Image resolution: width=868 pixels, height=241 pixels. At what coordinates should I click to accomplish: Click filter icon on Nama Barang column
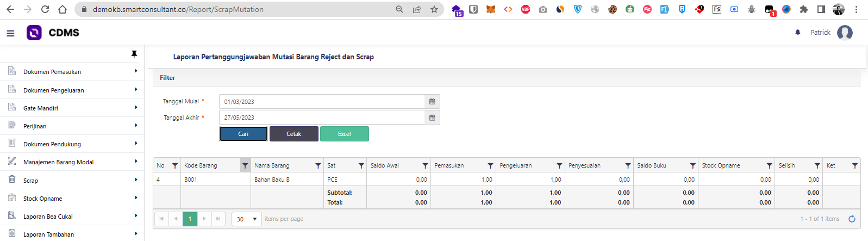(x=318, y=165)
